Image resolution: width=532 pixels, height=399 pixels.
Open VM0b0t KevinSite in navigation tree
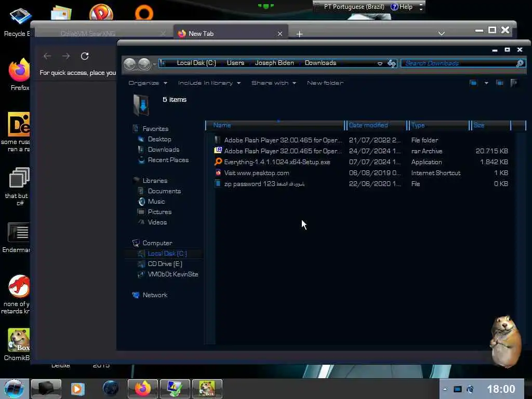pos(172,274)
